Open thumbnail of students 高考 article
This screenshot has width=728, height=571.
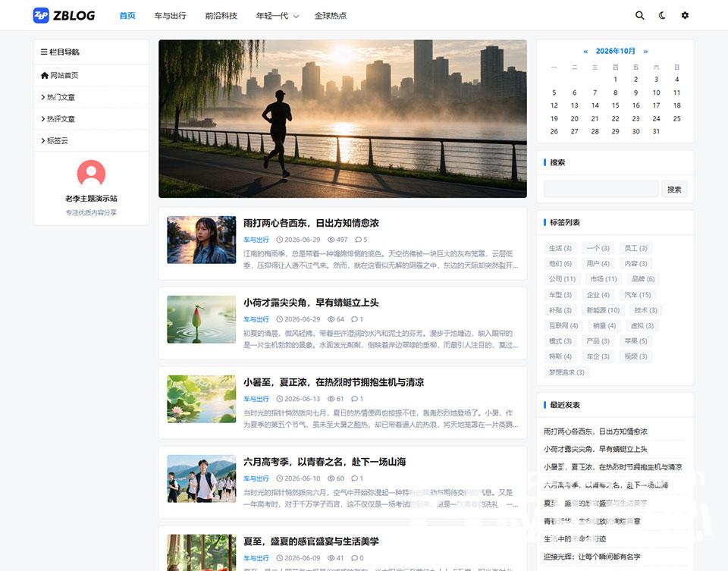(202, 478)
